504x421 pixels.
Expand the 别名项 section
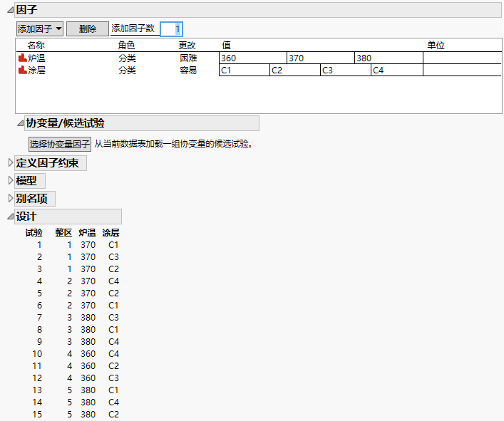point(10,199)
